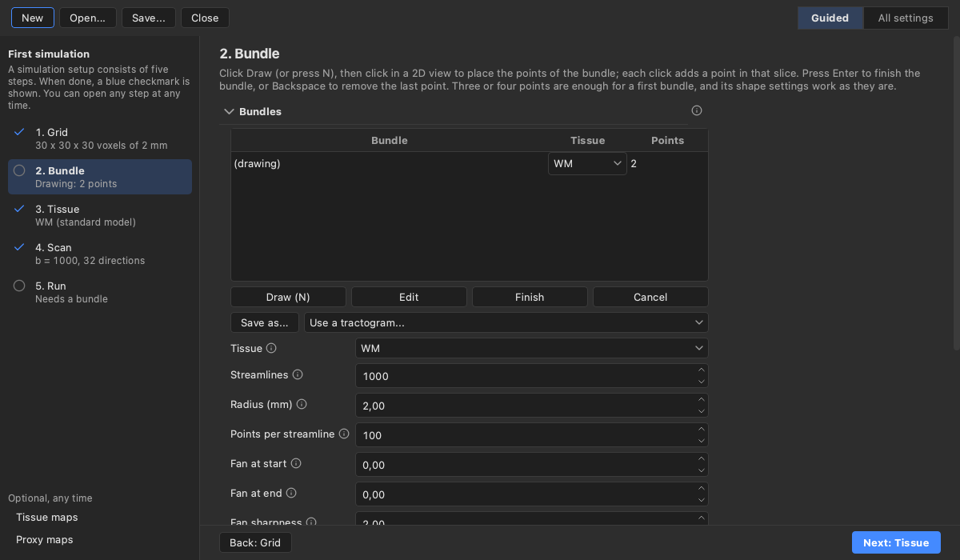Click the vertical scrollbar of settings panel

955,192
